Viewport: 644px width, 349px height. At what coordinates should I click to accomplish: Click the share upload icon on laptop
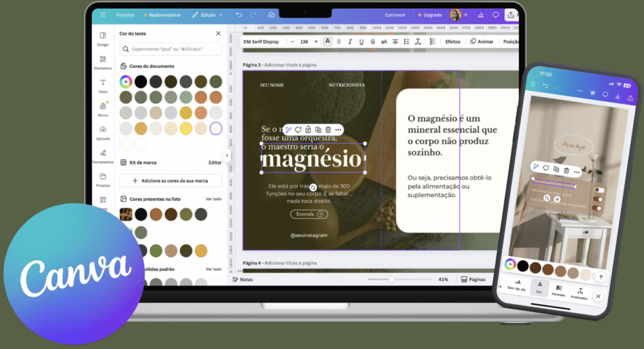pos(511,15)
